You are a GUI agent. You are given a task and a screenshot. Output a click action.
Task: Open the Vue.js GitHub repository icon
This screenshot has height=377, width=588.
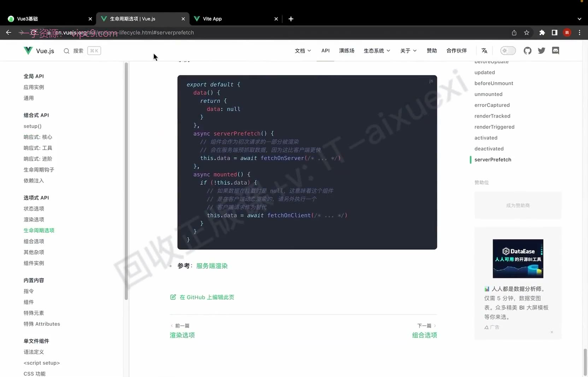(x=527, y=51)
